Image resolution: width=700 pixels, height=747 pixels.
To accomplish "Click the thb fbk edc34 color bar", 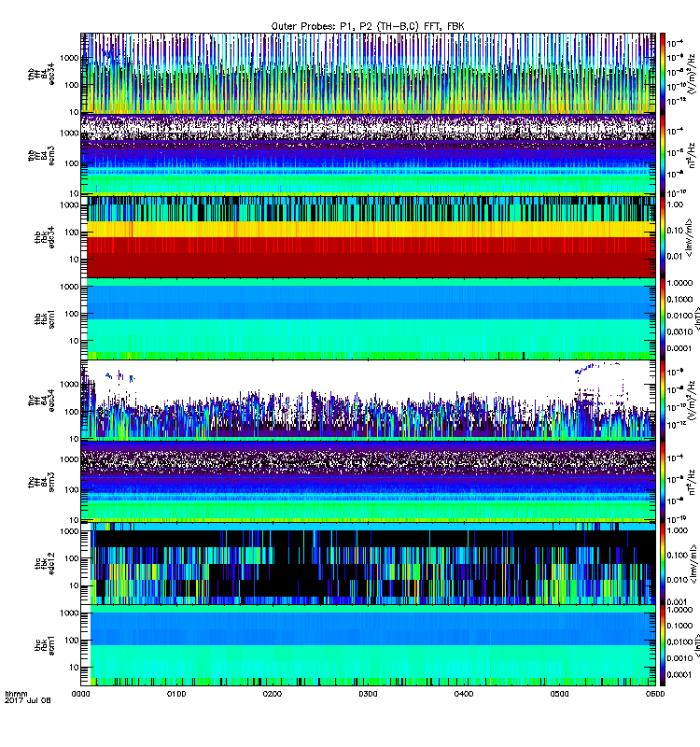I will (x=662, y=237).
